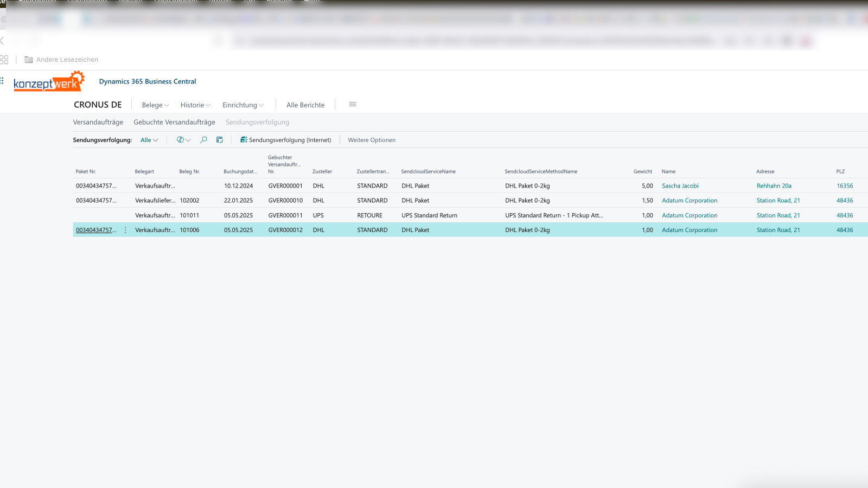This screenshot has height=488, width=868.
Task: Open the Andere Lesezeichen bookmarks folder
Action: coord(61,60)
